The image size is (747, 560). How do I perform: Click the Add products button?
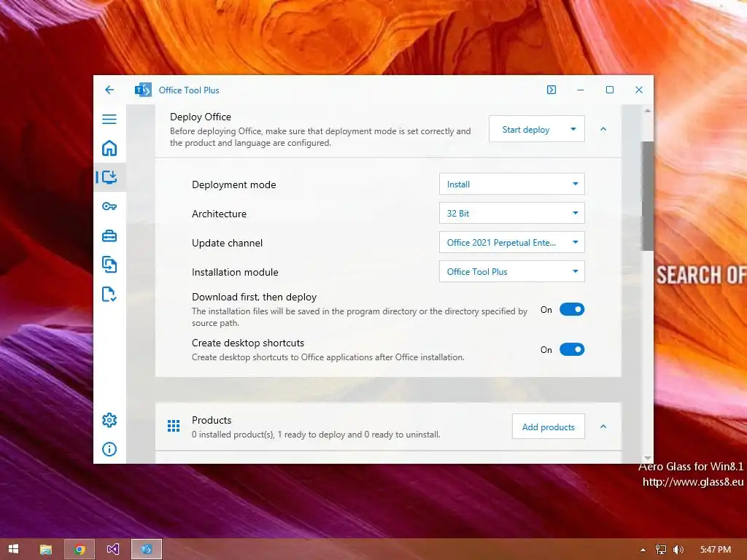point(549,427)
